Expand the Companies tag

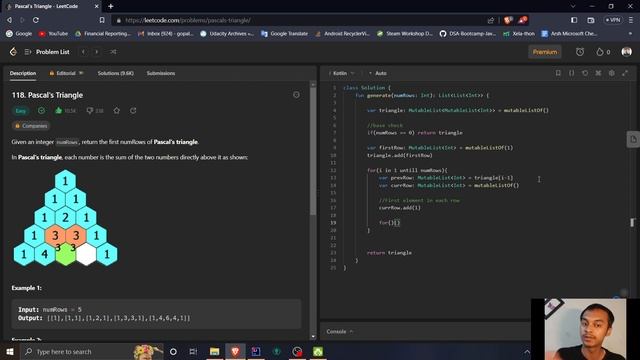coord(31,126)
